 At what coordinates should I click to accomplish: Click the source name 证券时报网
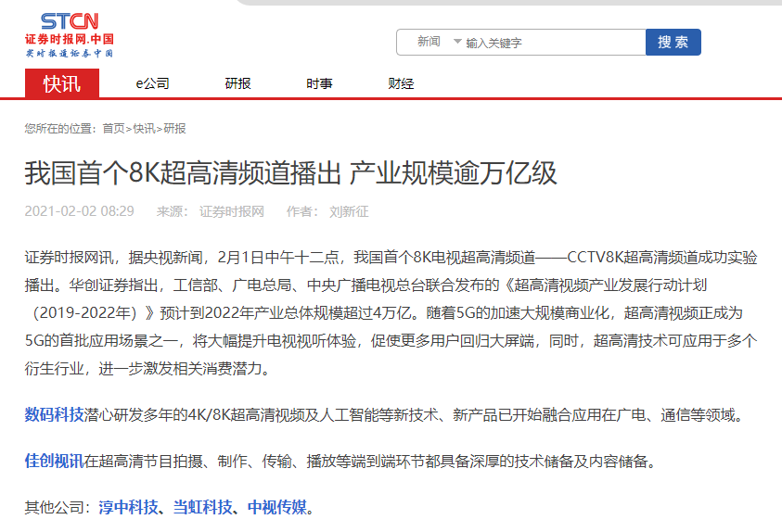pos(231,211)
